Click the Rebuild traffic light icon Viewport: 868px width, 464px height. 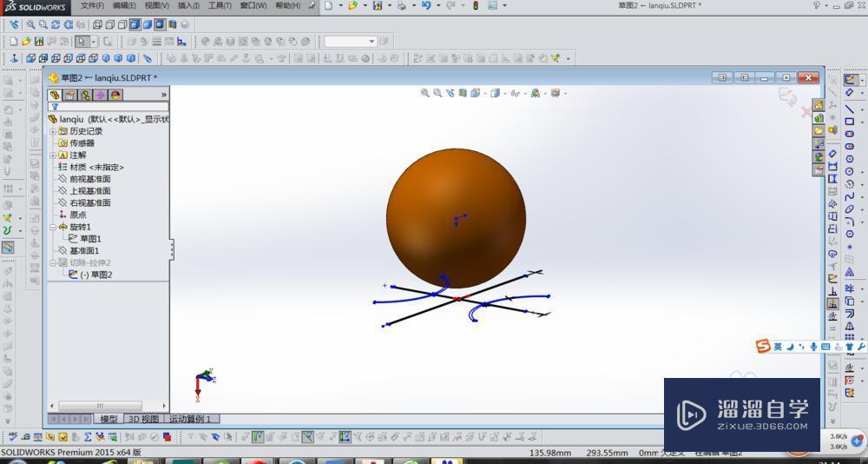coord(476,5)
